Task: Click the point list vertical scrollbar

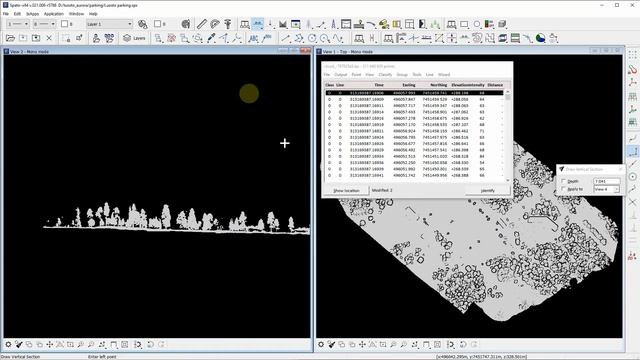Action: click(508, 135)
